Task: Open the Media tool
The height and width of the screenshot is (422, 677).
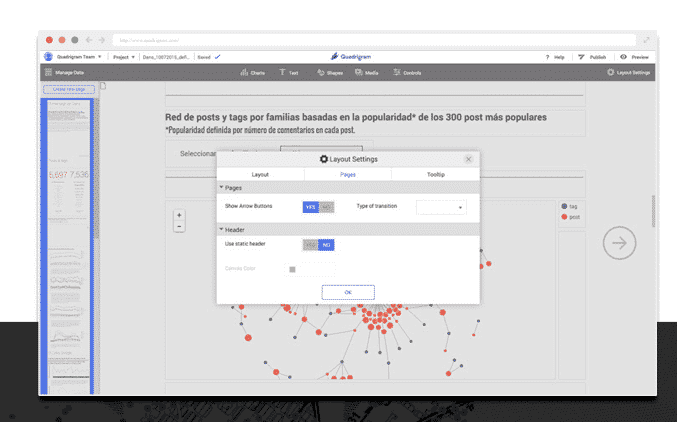Action: tap(365, 73)
